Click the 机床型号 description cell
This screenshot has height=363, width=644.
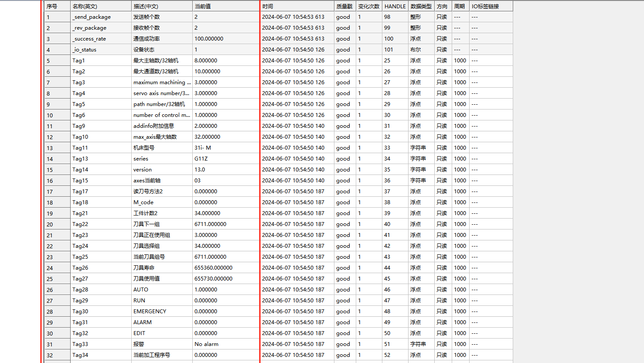point(162,147)
